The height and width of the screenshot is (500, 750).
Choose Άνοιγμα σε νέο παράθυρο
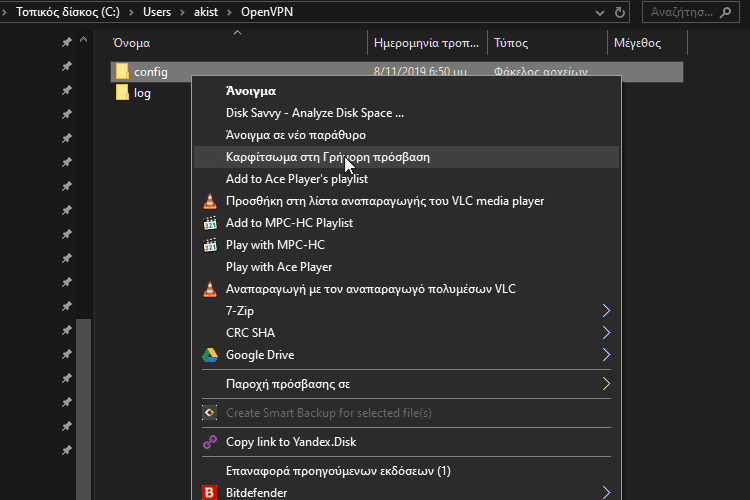(x=296, y=135)
